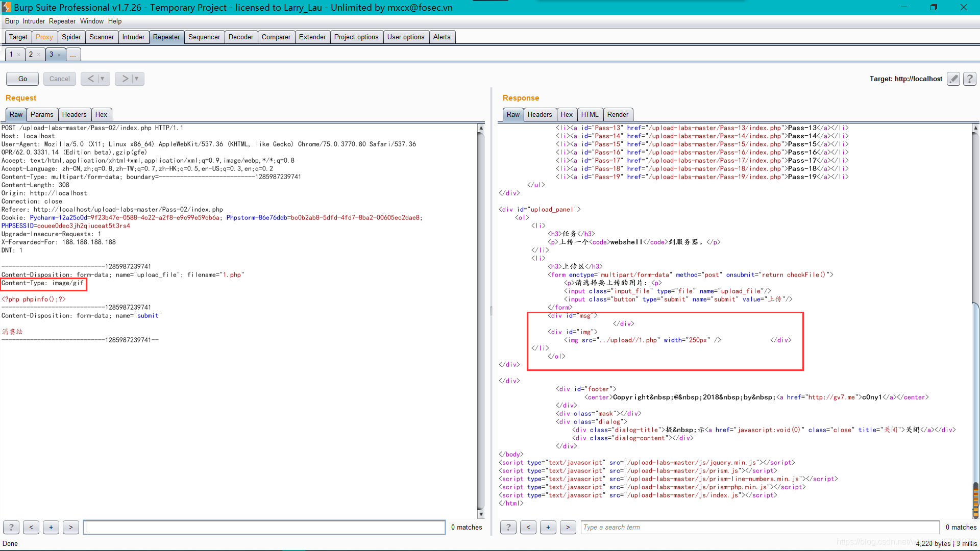Switch to the Scanner tab
Screen dimensions: 980x551
[102, 37]
